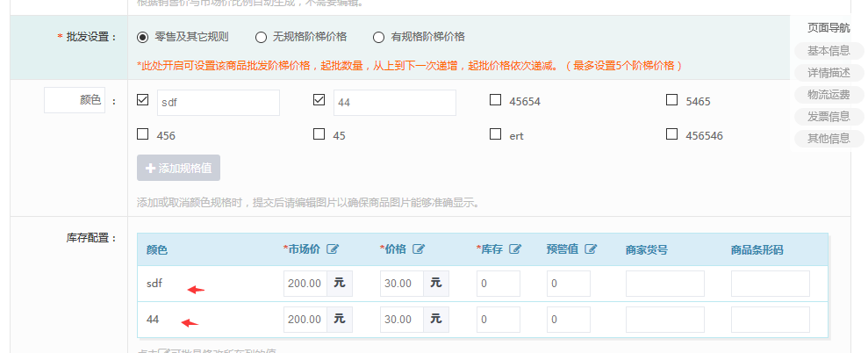Click the 价格 batch edit icon
Image resolution: width=868 pixels, height=353 pixels.
(419, 249)
